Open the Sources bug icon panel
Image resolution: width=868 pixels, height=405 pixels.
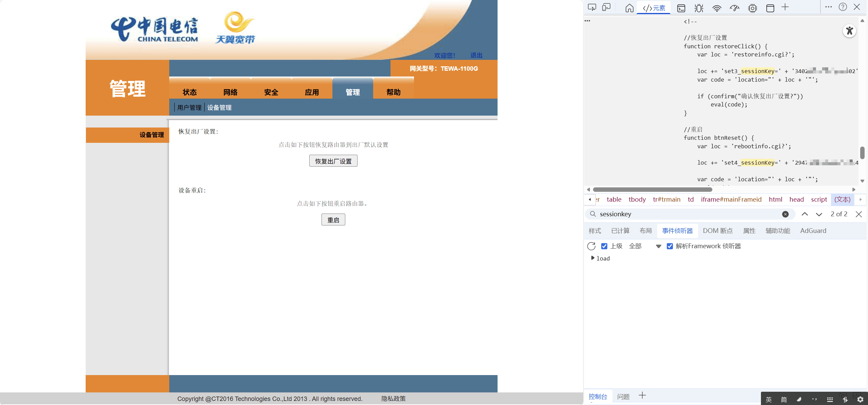coord(699,8)
